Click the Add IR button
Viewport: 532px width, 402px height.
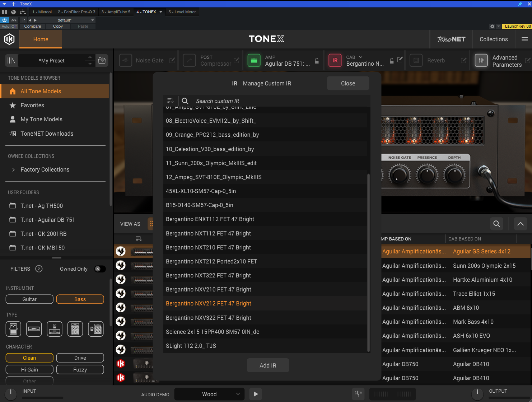coord(268,365)
